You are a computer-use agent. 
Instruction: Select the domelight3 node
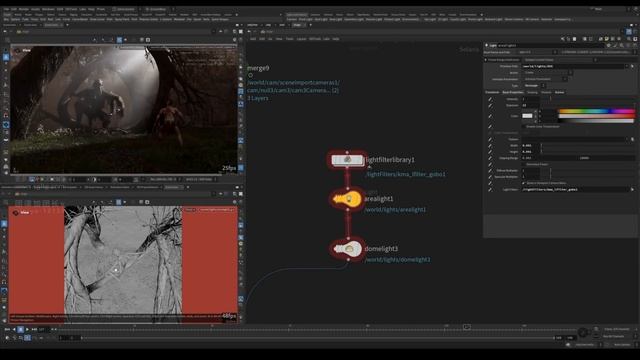pyautogui.click(x=348, y=249)
